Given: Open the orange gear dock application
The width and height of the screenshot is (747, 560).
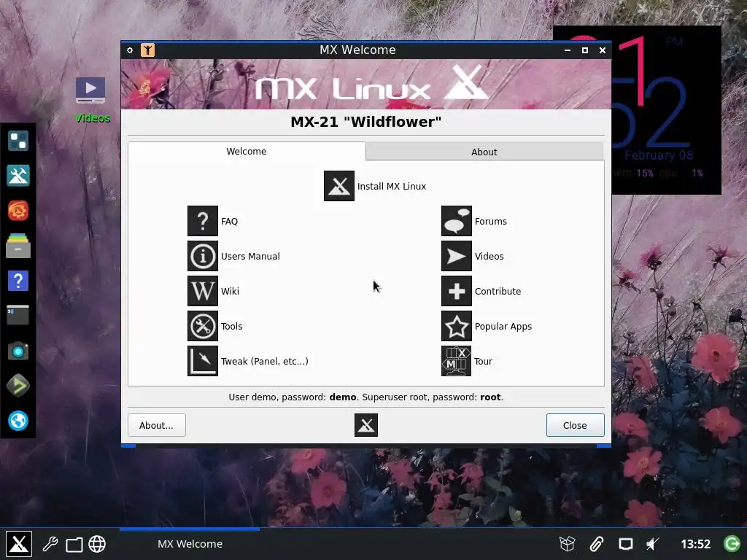Looking at the screenshot, I should (18, 211).
